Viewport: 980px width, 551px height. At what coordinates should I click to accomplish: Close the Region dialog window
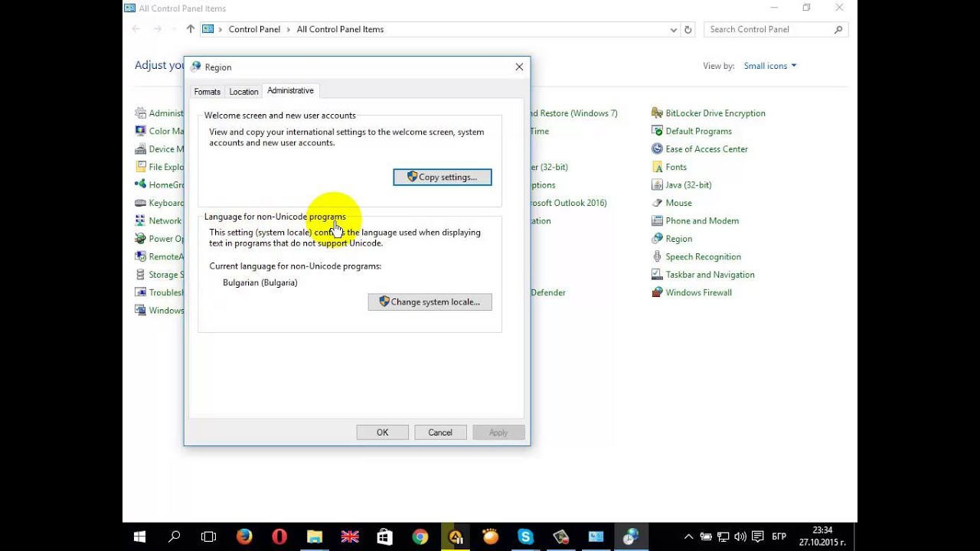(x=519, y=67)
